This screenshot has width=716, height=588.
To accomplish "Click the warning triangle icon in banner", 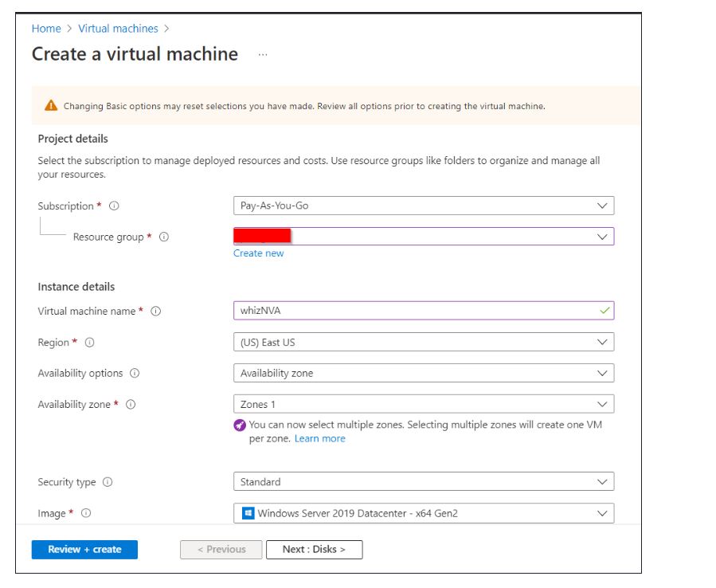I will (51, 106).
